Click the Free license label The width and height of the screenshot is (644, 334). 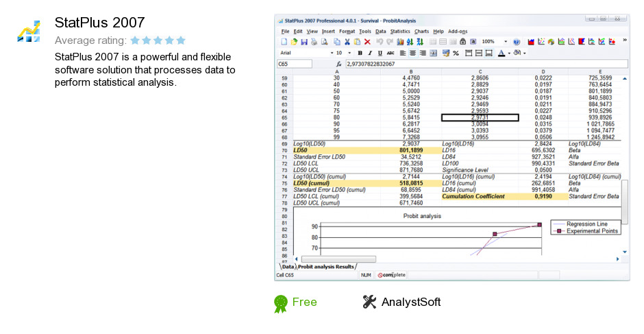point(304,302)
